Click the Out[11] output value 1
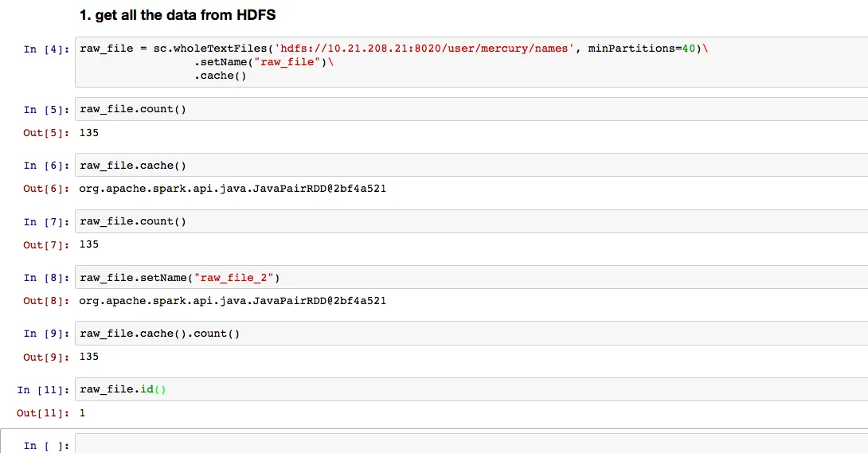 (83, 413)
